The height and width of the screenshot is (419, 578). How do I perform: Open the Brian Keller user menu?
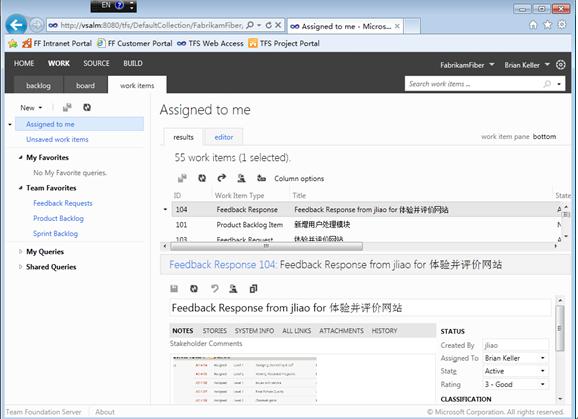(527, 65)
